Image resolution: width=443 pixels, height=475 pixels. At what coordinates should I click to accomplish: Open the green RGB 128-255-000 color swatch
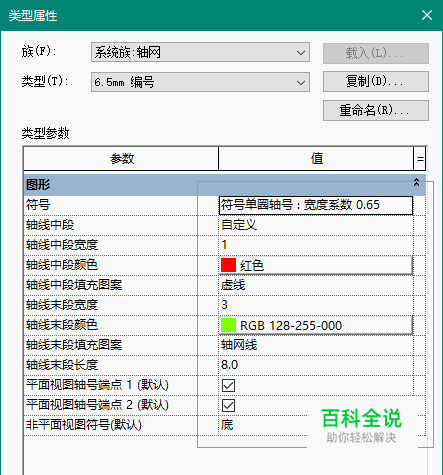click(316, 325)
